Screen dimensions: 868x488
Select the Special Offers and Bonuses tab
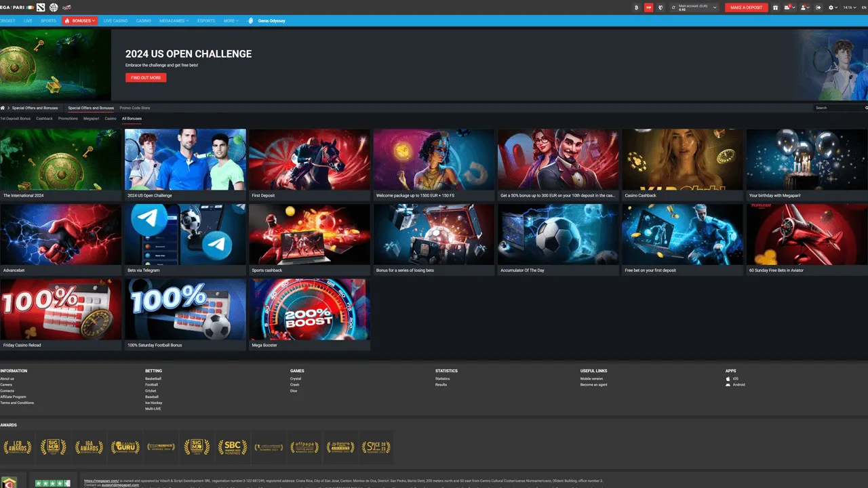click(91, 108)
